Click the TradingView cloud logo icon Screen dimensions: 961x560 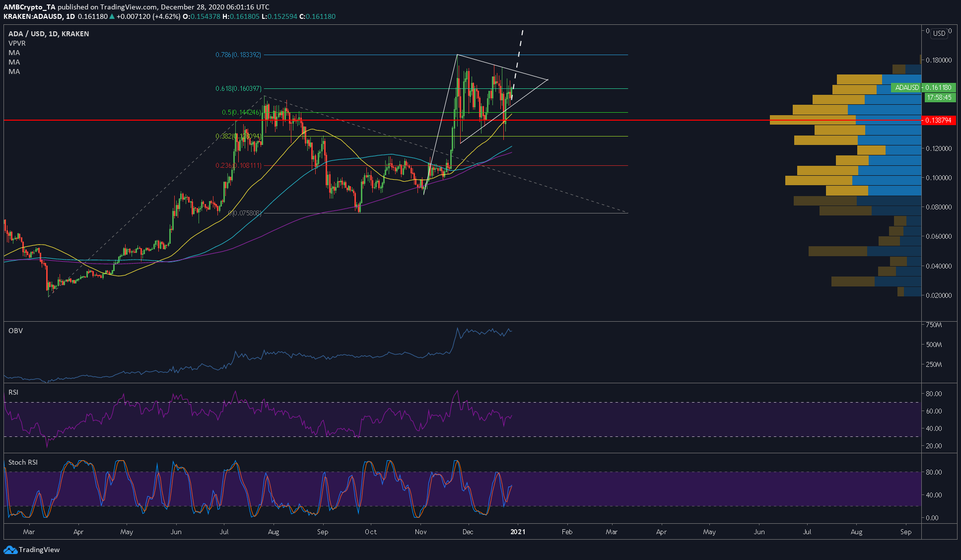[10, 550]
